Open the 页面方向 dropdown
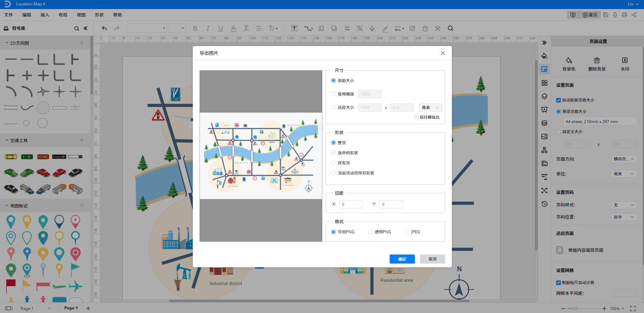 click(x=623, y=159)
